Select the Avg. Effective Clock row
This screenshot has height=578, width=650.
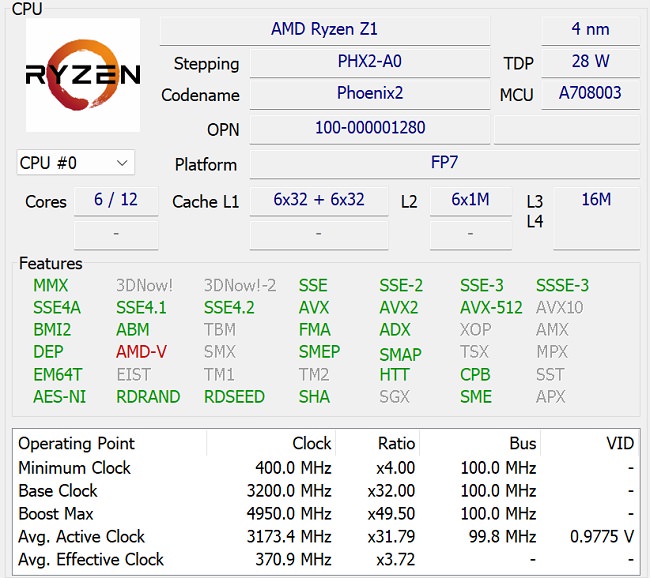(325, 560)
